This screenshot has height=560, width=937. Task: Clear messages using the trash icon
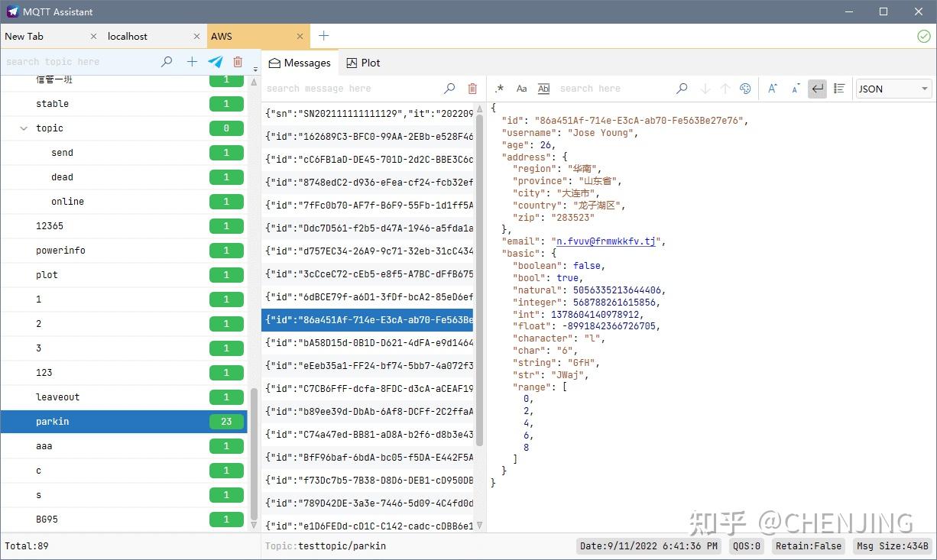[x=472, y=89]
